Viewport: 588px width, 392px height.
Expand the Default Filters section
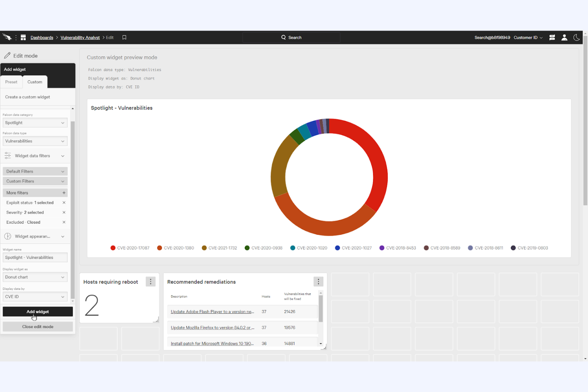click(x=35, y=171)
